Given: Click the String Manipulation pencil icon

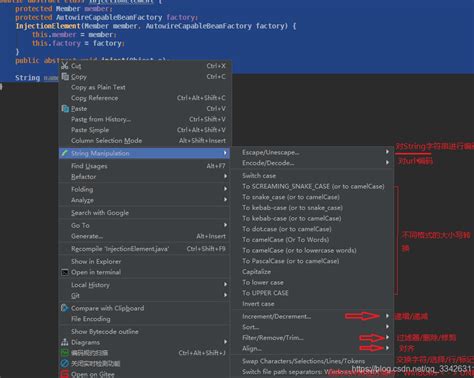Looking at the screenshot, I should point(65,153).
